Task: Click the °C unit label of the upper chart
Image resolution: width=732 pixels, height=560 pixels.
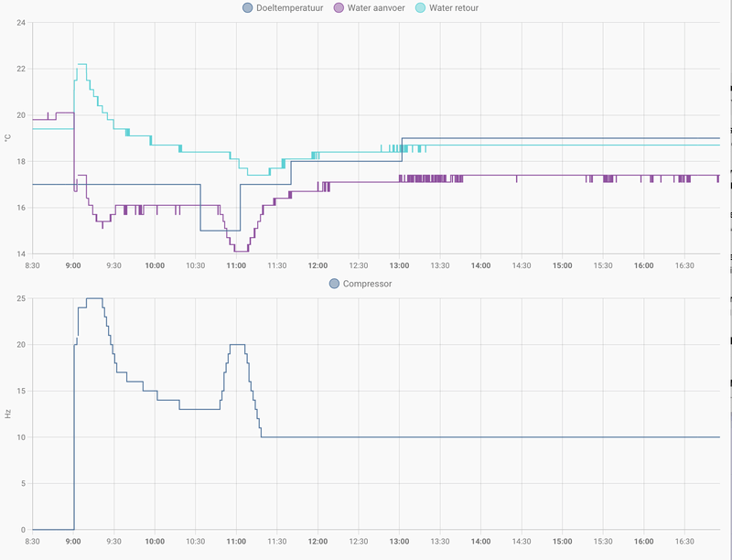Action: [x=7, y=137]
